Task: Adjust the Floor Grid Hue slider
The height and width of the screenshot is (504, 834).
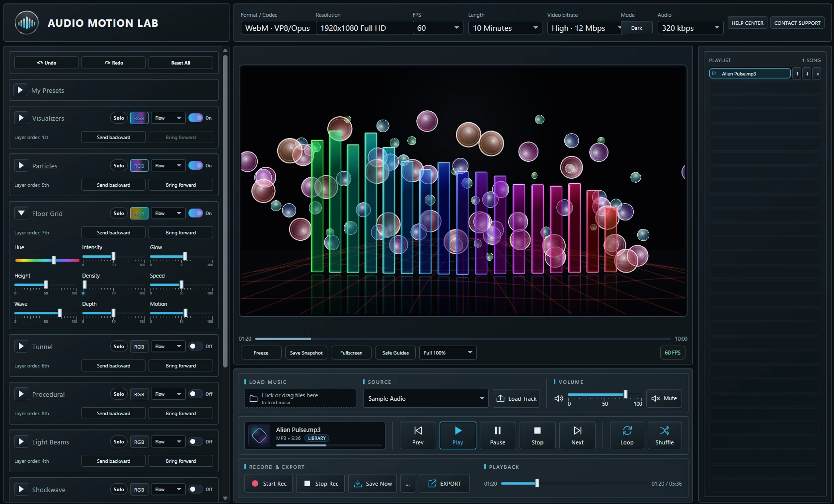Action: (47, 260)
